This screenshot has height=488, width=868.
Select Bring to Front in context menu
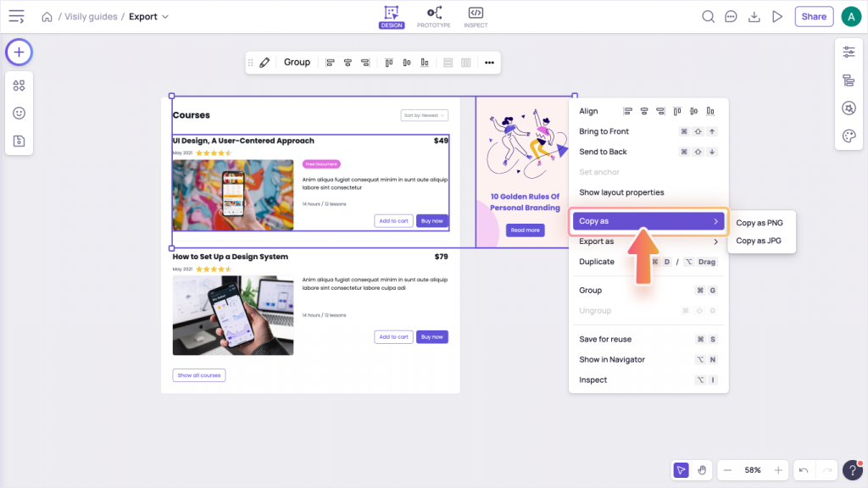[604, 131]
